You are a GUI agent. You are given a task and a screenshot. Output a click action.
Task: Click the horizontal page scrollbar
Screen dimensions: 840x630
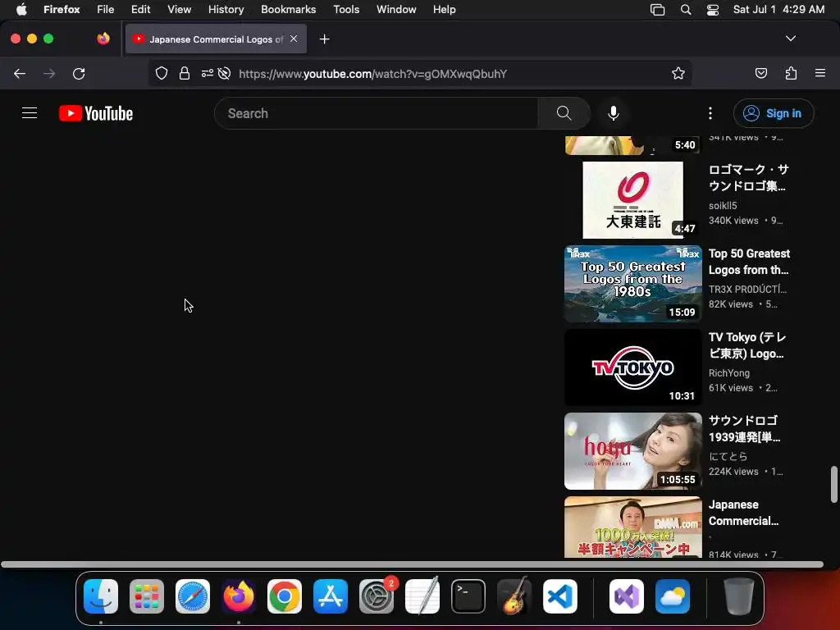click(x=412, y=564)
